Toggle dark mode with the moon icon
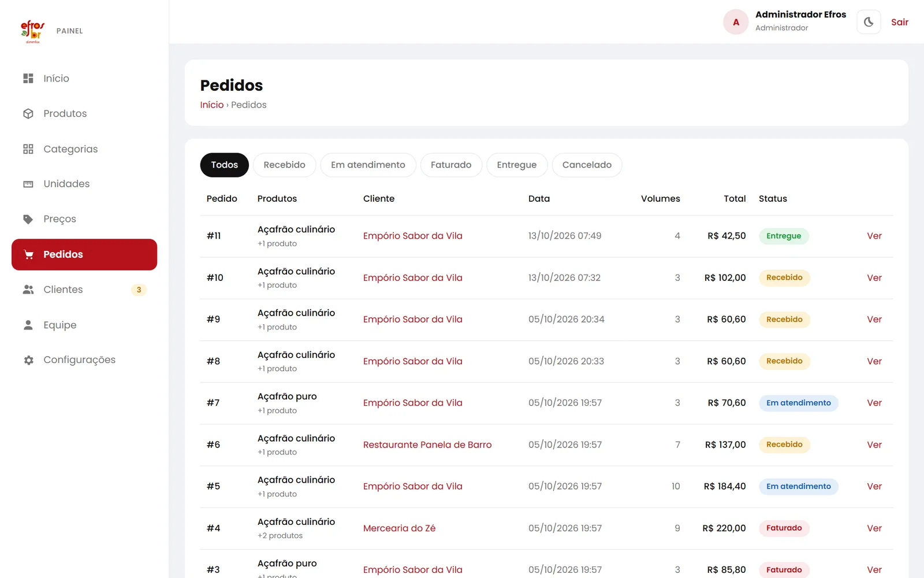Viewport: 924px width, 578px height. 869,22
